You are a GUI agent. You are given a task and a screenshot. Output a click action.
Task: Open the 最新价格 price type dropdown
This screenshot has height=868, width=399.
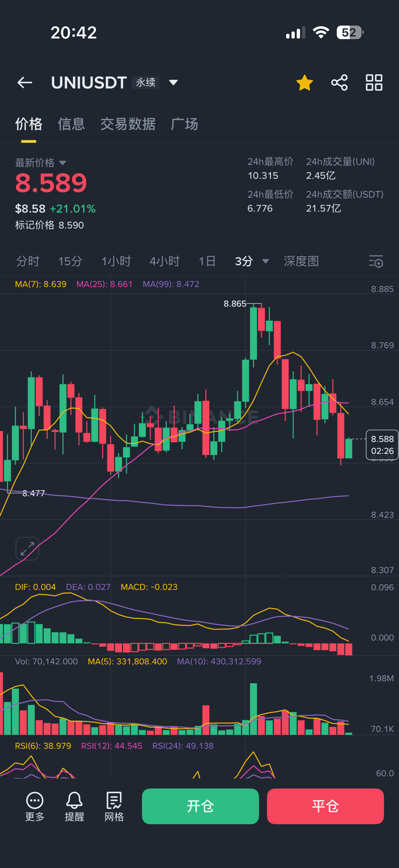click(x=63, y=163)
